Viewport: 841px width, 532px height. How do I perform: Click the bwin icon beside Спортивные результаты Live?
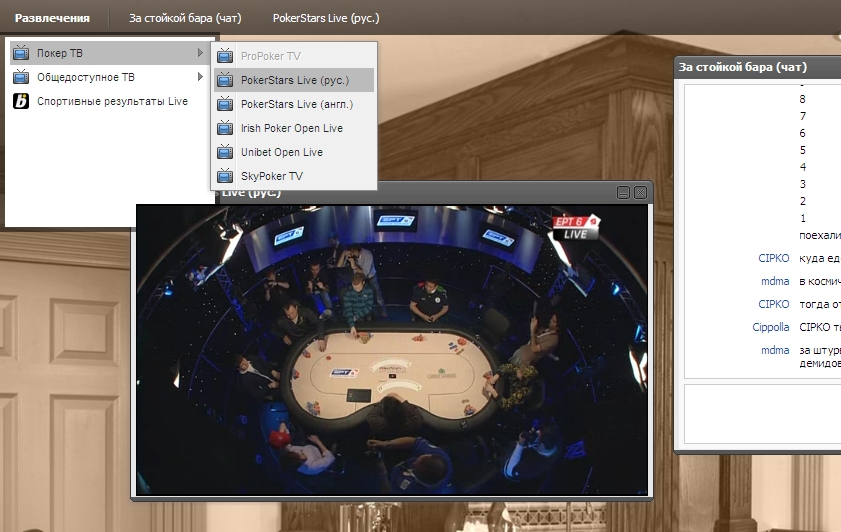(x=21, y=101)
